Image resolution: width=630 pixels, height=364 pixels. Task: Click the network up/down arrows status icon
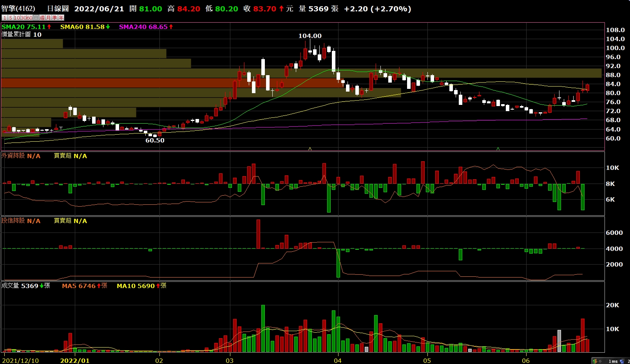595,361
